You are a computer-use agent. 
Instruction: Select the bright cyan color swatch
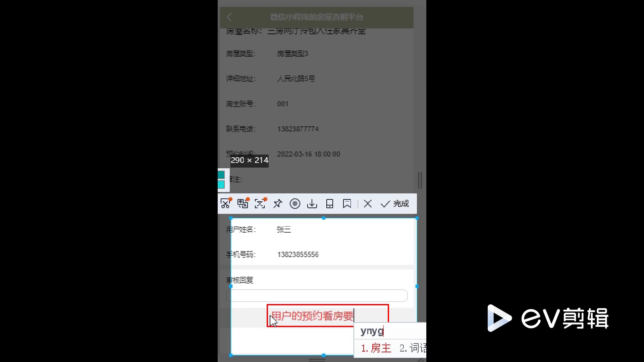[221, 185]
